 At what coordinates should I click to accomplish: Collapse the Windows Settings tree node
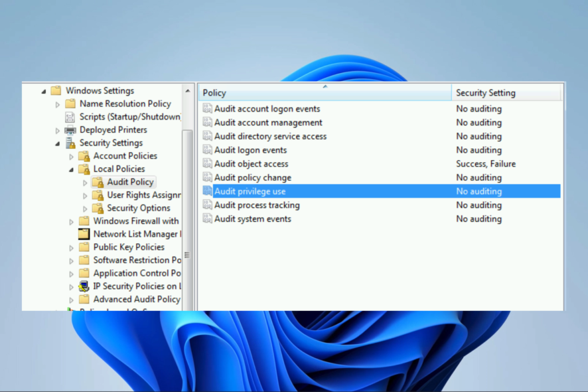click(43, 90)
